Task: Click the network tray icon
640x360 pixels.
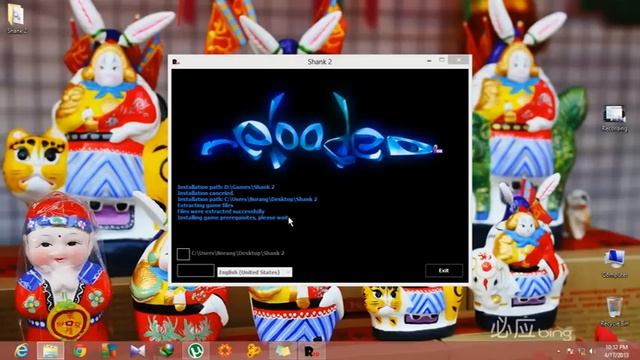Action: coord(582,351)
